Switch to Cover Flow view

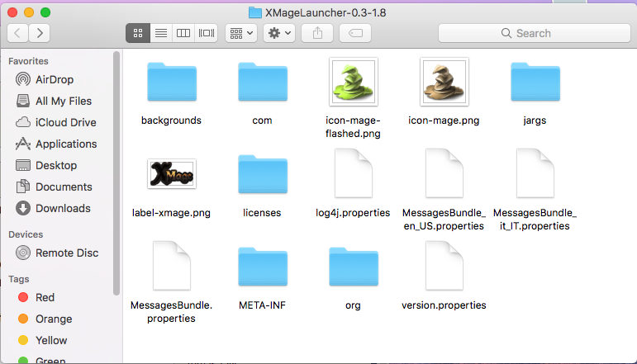[207, 33]
